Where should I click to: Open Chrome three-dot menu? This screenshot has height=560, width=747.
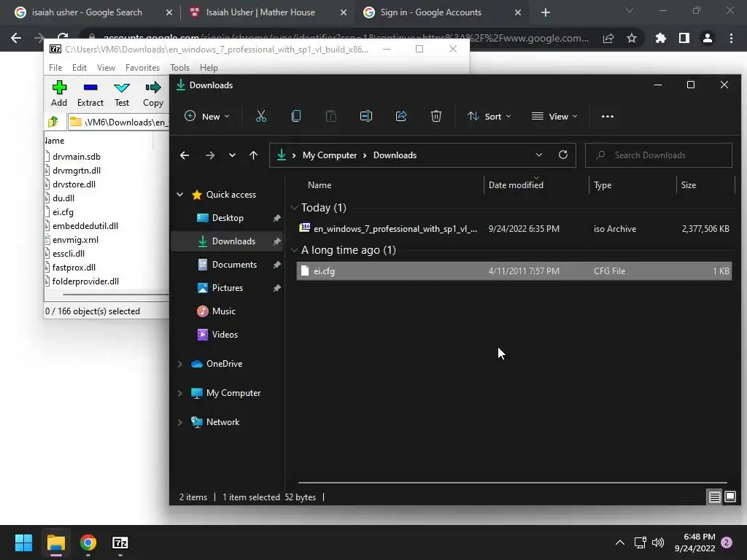click(x=731, y=38)
